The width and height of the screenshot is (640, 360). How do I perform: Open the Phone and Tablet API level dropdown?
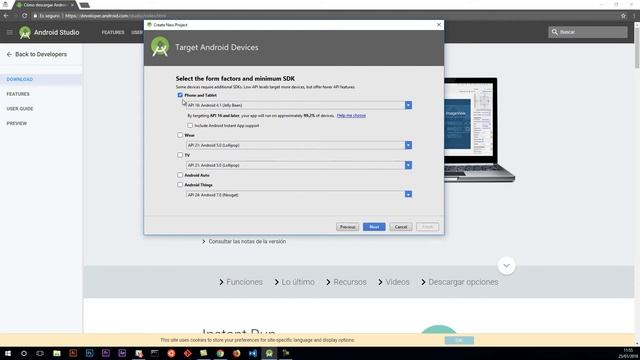pyautogui.click(x=408, y=105)
